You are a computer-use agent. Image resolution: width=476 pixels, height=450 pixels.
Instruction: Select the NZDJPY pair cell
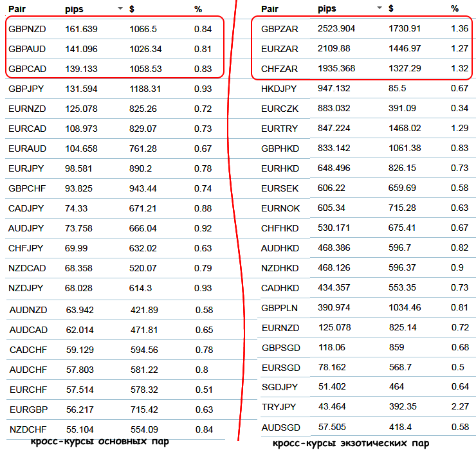click(26, 288)
